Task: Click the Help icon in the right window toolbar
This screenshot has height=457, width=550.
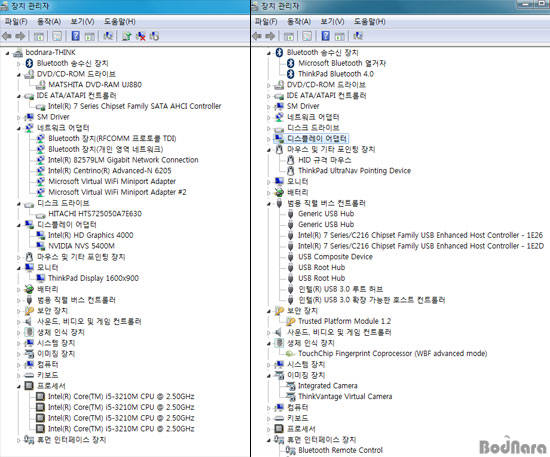Action: pyautogui.click(x=326, y=36)
